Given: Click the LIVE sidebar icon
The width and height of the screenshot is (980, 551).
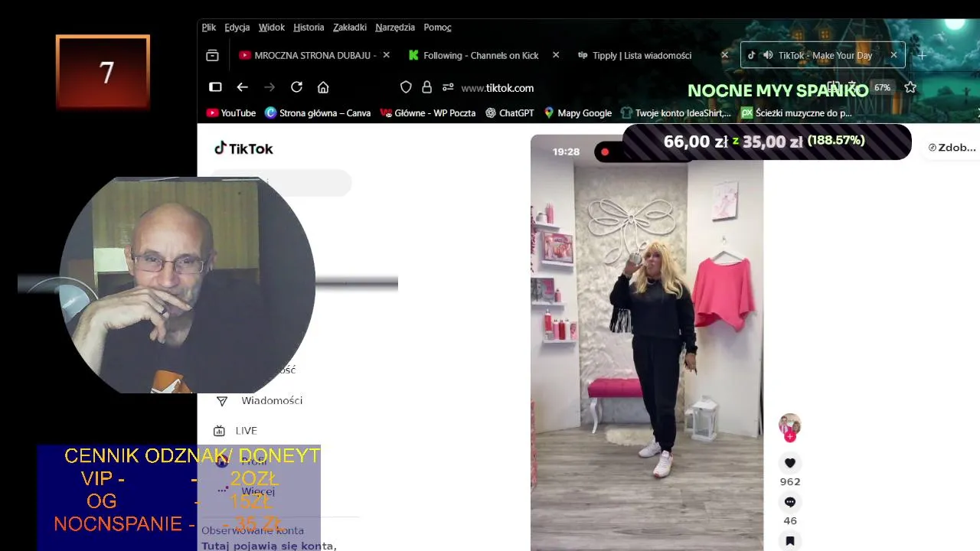Looking at the screenshot, I should (219, 431).
